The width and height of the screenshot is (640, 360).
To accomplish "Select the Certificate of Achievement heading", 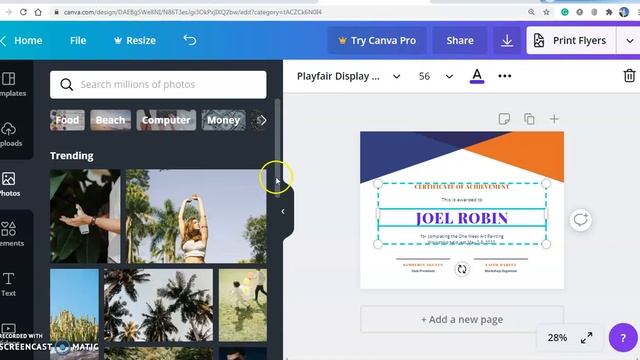I will coord(462,187).
